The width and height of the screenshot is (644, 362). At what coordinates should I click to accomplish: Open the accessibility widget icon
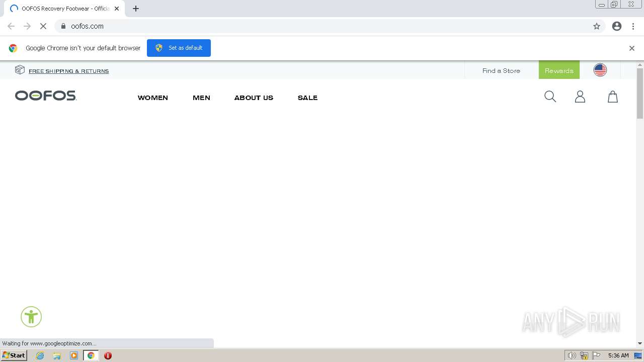point(31,317)
